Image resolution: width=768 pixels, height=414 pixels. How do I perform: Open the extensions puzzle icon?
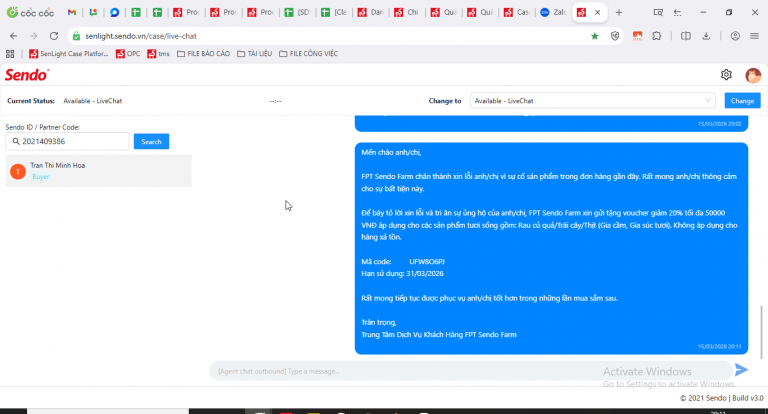[x=657, y=36]
